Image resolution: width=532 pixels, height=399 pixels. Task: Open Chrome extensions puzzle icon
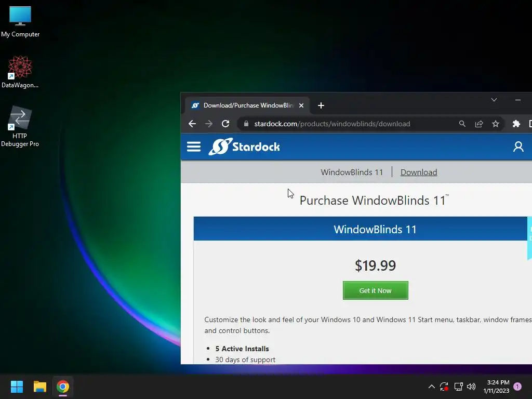[x=516, y=124]
